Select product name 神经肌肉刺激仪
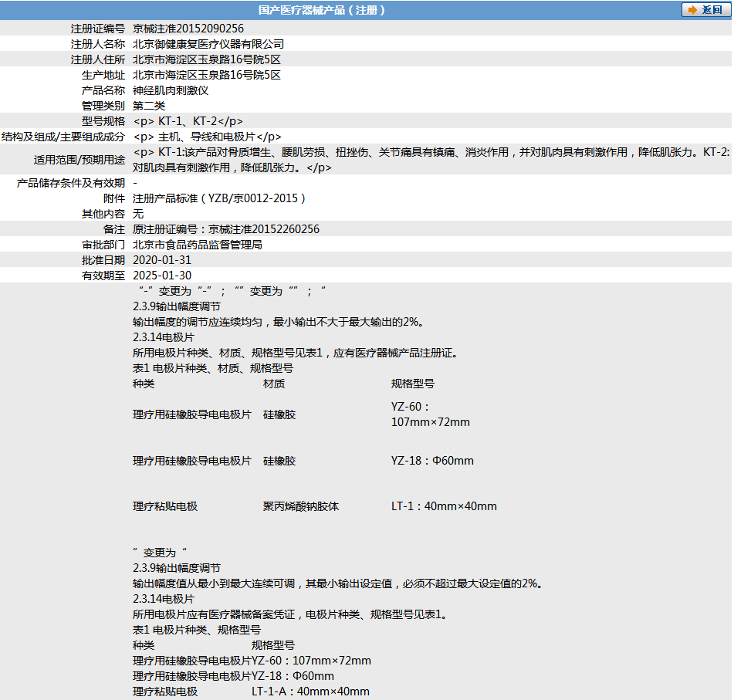734x700 pixels. pos(171,90)
